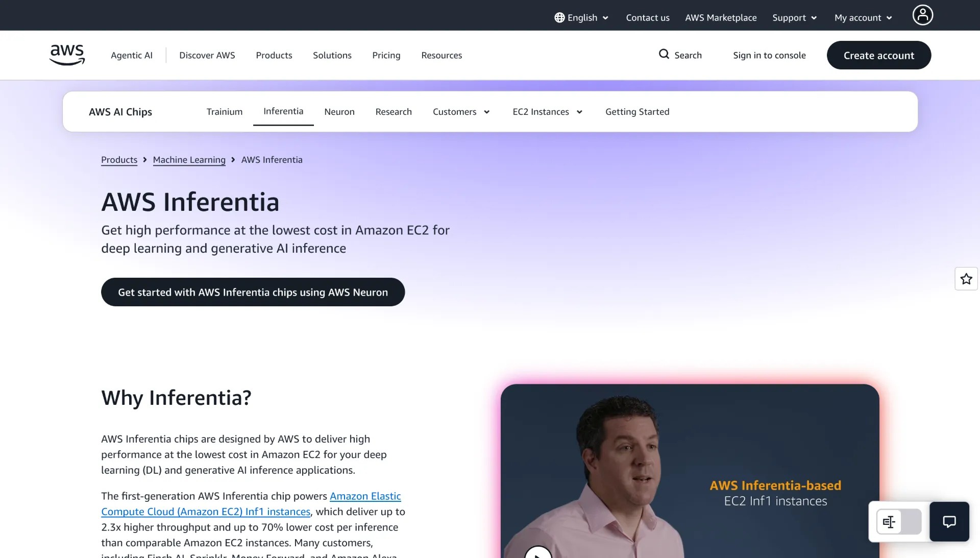980x558 pixels.
Task: Open the My account dropdown
Action: (x=863, y=17)
